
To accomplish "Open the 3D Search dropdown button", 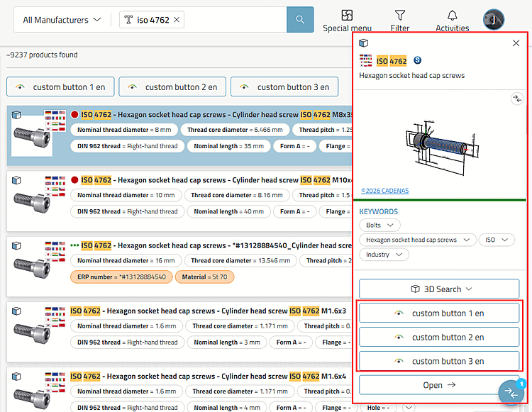I will 439,289.
